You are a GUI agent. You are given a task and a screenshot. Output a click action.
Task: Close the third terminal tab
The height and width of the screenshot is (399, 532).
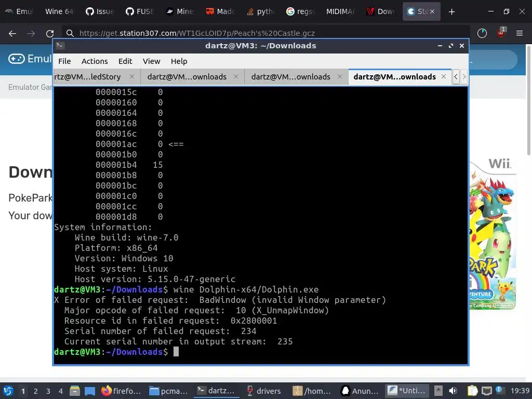pyautogui.click(x=340, y=77)
